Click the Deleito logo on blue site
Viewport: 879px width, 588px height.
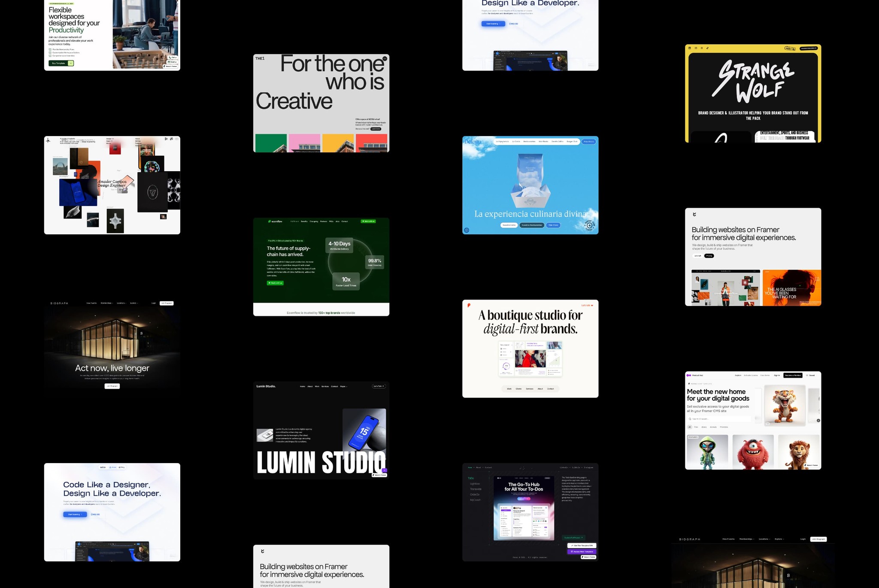(x=473, y=142)
